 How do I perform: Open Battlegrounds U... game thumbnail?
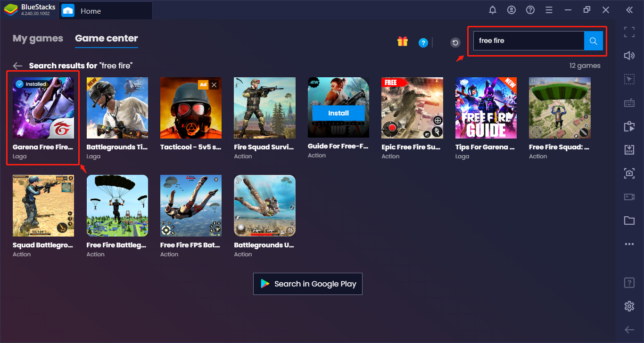265,205
